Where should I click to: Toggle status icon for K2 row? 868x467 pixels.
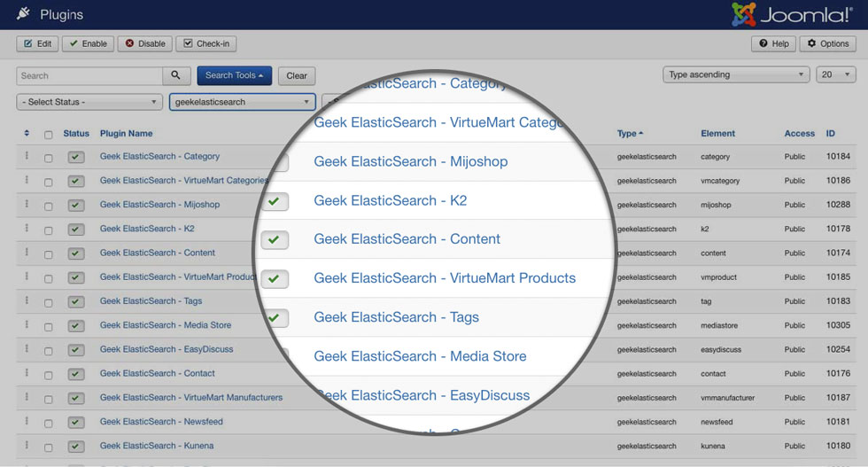(x=76, y=230)
